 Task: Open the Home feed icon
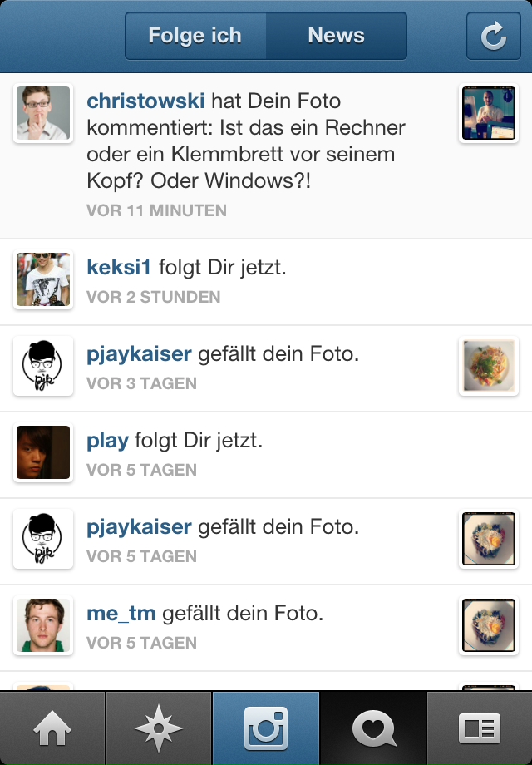pos(52,728)
